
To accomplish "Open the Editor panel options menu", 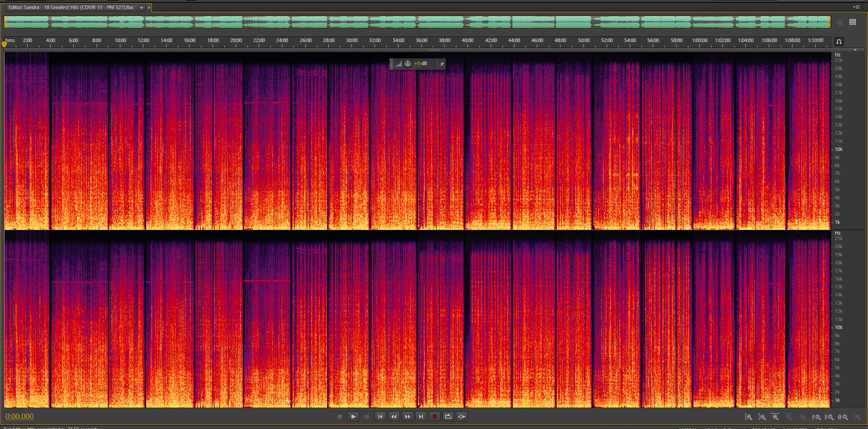I will point(856,7).
